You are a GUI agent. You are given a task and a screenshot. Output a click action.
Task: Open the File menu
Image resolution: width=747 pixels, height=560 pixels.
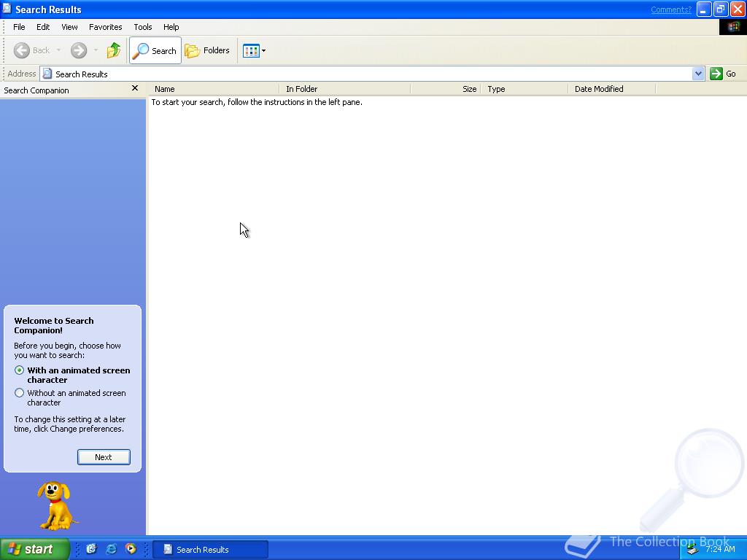tap(19, 27)
